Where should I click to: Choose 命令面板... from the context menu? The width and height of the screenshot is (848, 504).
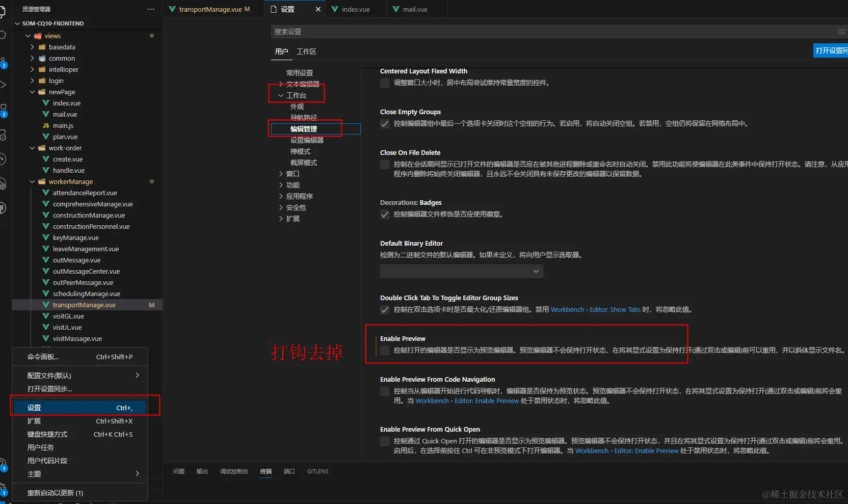(x=80, y=357)
